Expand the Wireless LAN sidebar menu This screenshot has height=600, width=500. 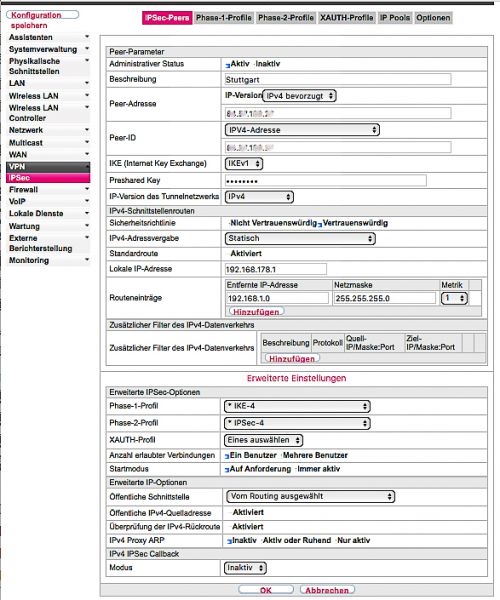tap(48, 96)
